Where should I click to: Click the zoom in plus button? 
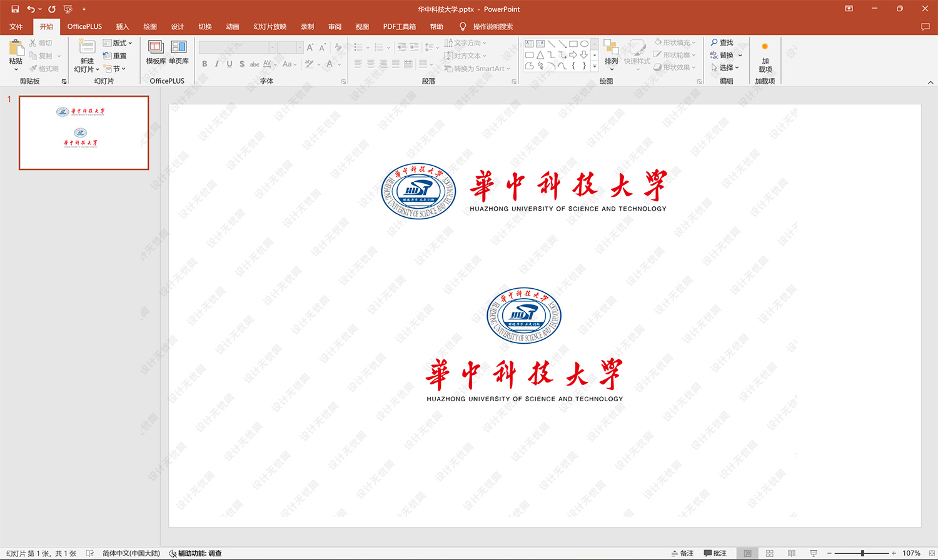point(894,553)
